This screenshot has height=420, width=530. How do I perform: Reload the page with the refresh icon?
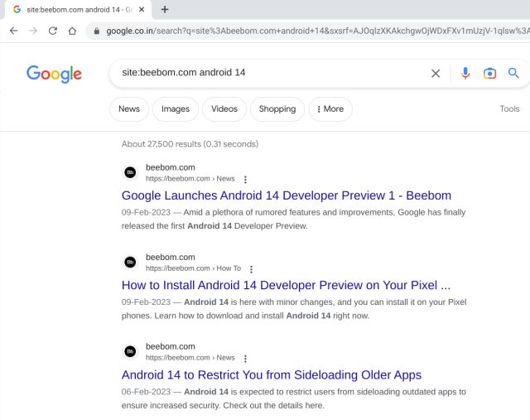(53, 31)
